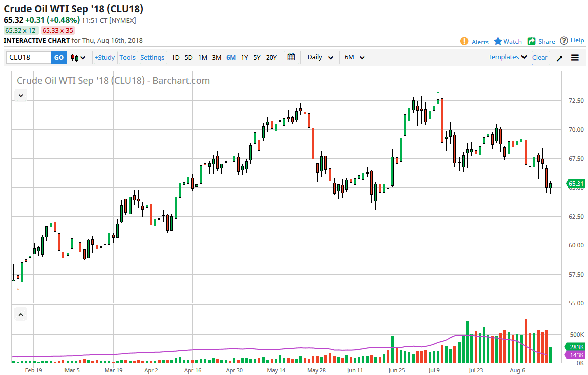Viewport: 588px width, 375px height.
Task: Click the green Share arrow icon
Action: 531,41
